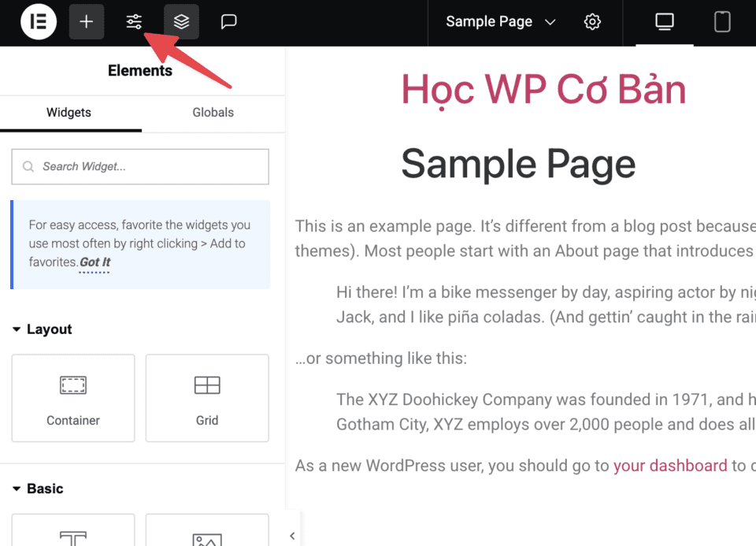
Task: Dismiss favorites tip with Got It
Action: click(94, 262)
